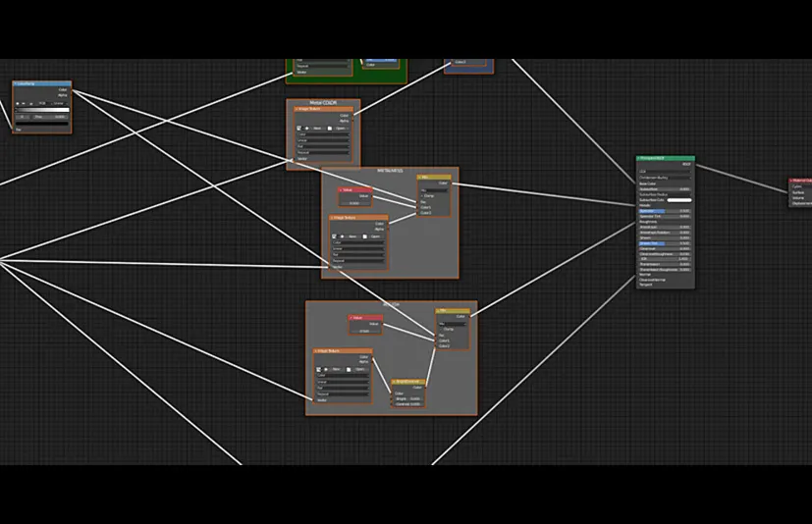Open the Mix blend type dropdown in the METALNESS frame
This screenshot has height=524, width=812.
click(x=435, y=190)
